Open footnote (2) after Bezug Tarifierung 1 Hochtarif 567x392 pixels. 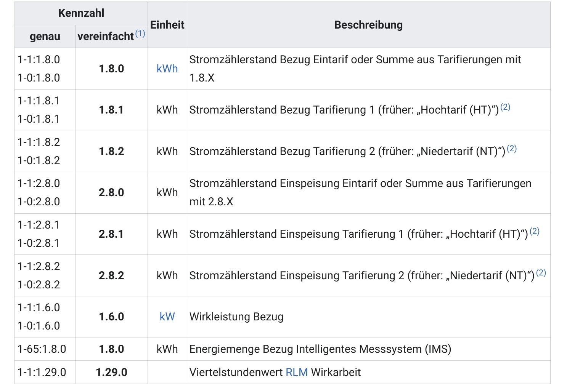505,107
